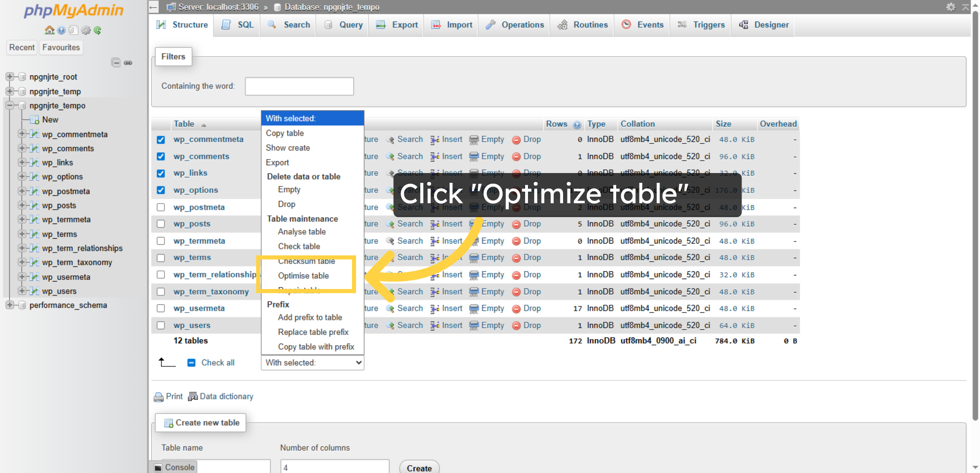This screenshot has height=473, width=980.
Task: Click the page settings gear at top right
Action: (x=951, y=7)
